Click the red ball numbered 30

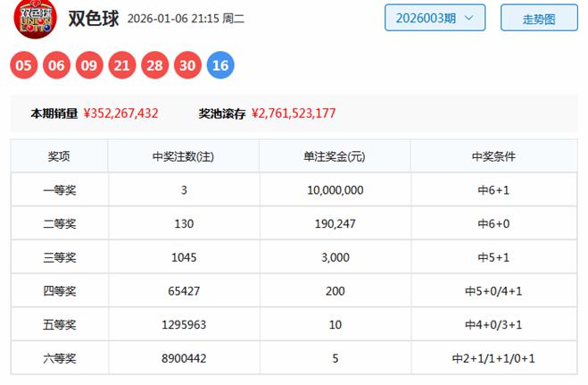(x=187, y=64)
